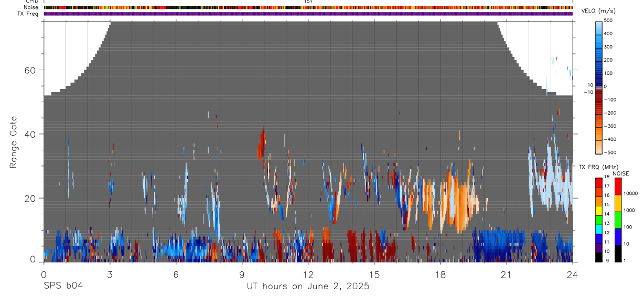Select the 17 MHz tick label
Screen dimensions: 644x297
pyautogui.click(x=607, y=186)
